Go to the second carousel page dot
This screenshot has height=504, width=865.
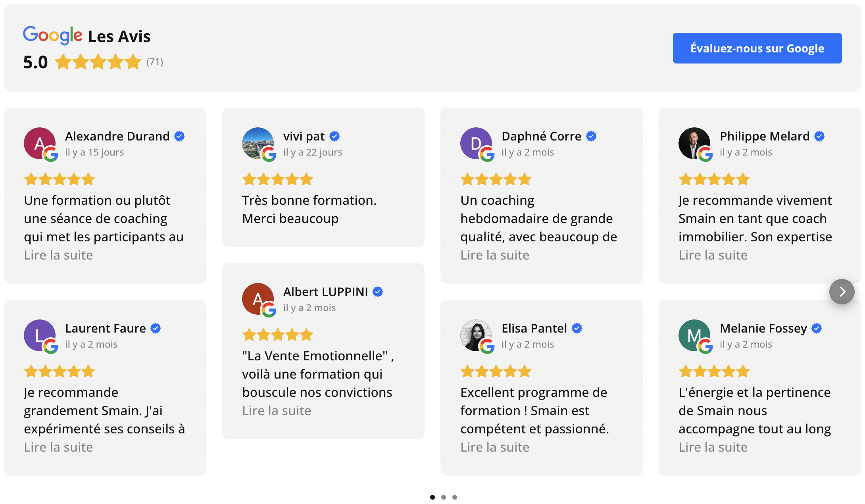pos(444,497)
